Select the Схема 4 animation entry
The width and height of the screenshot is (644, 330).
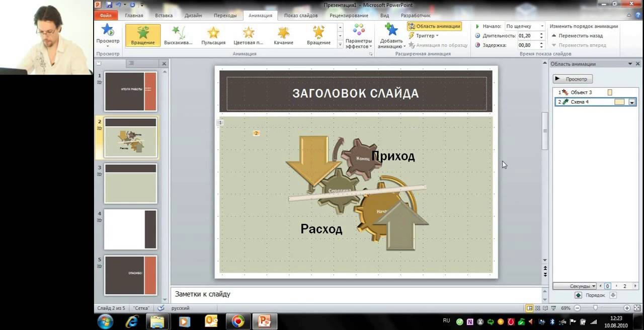coord(596,102)
